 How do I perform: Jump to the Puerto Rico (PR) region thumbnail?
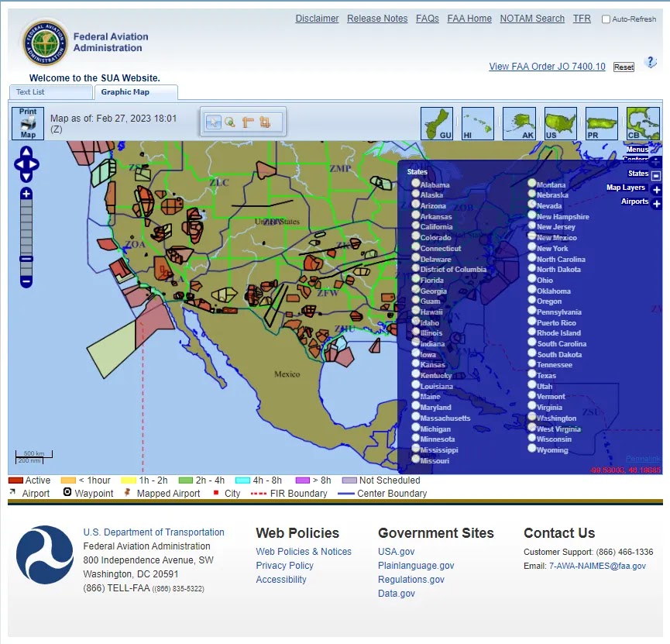click(602, 123)
